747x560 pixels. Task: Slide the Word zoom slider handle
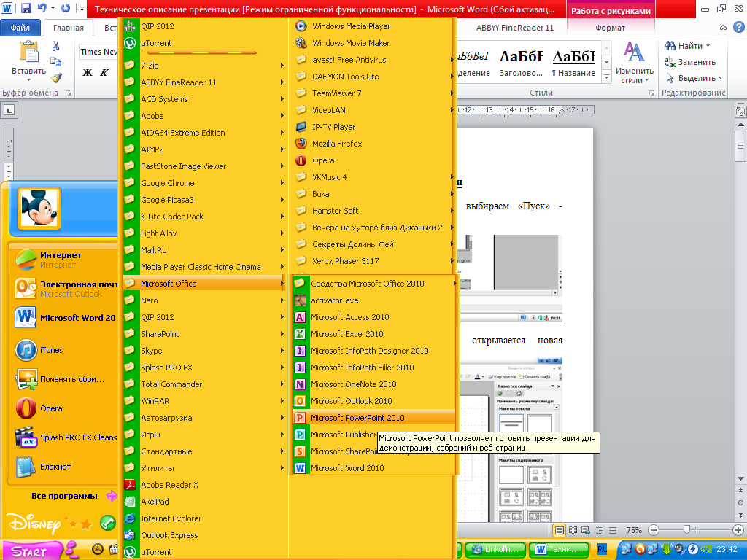point(686,529)
